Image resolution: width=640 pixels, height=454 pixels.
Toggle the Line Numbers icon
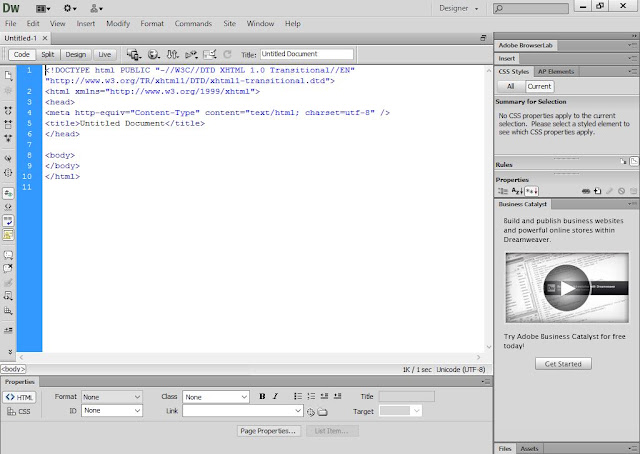coord(8,193)
